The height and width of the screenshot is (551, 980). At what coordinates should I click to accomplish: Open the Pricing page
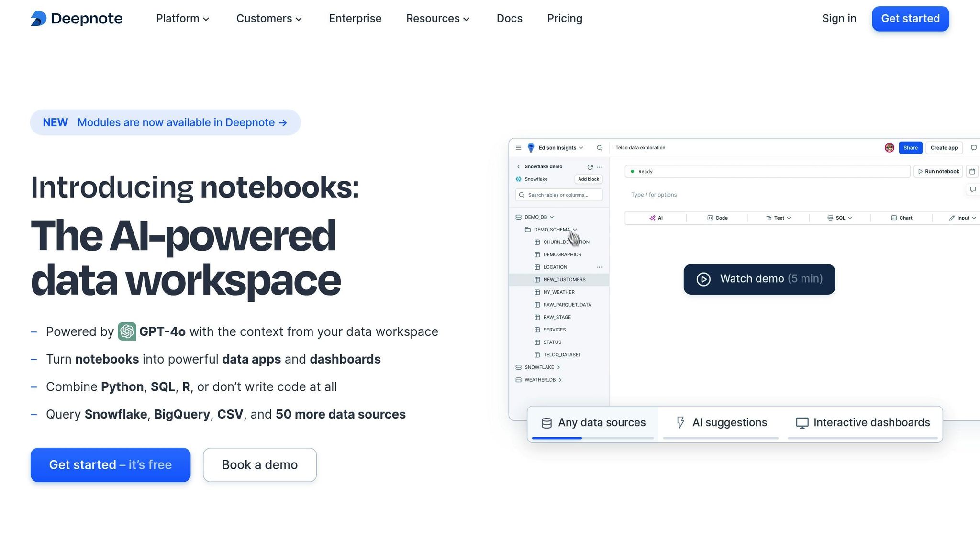pyautogui.click(x=565, y=19)
